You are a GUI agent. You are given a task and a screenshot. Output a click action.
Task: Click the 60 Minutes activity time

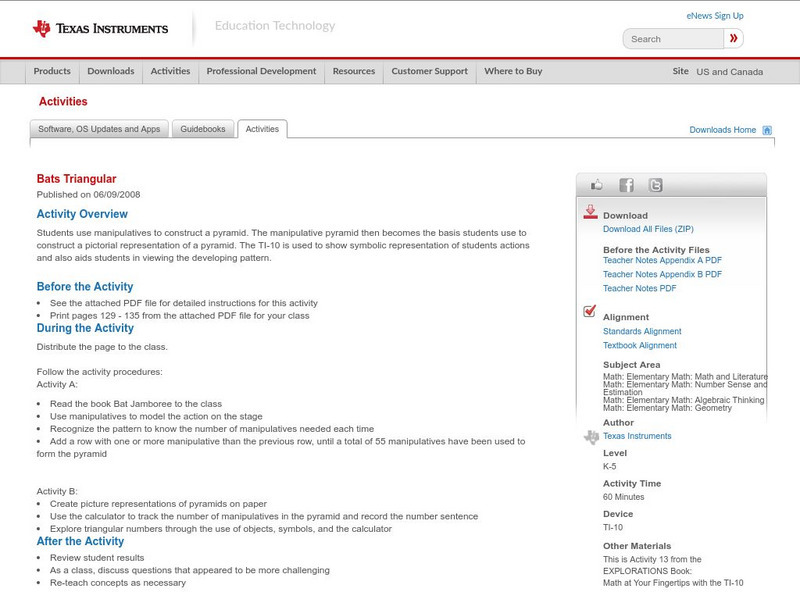click(623, 497)
